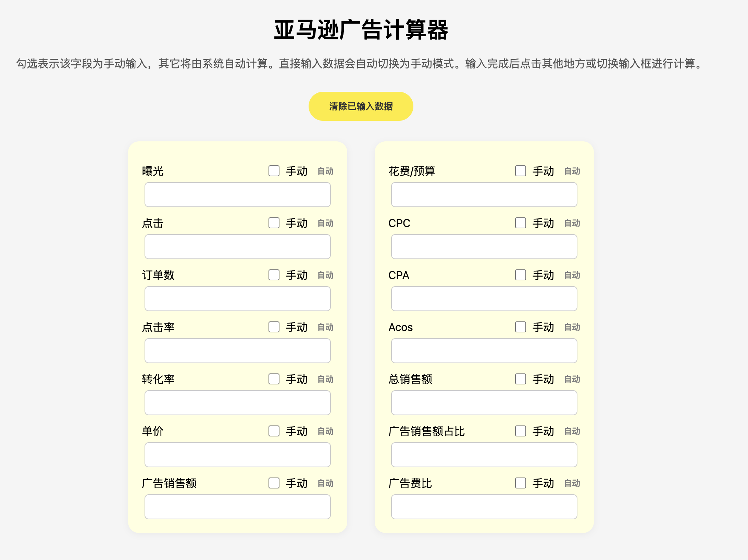Screen dimensions: 748x560
Task: Tick the 广告销售额 手动 checkbox
Action: coord(274,483)
